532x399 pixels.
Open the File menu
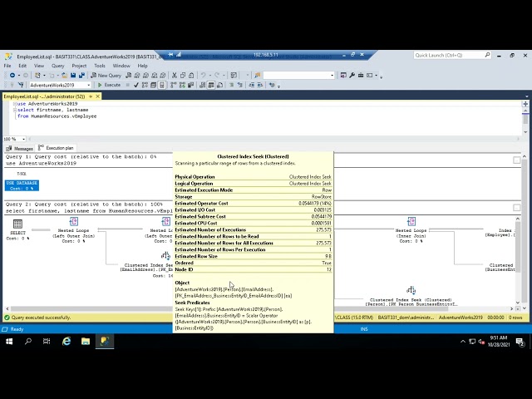[7, 66]
